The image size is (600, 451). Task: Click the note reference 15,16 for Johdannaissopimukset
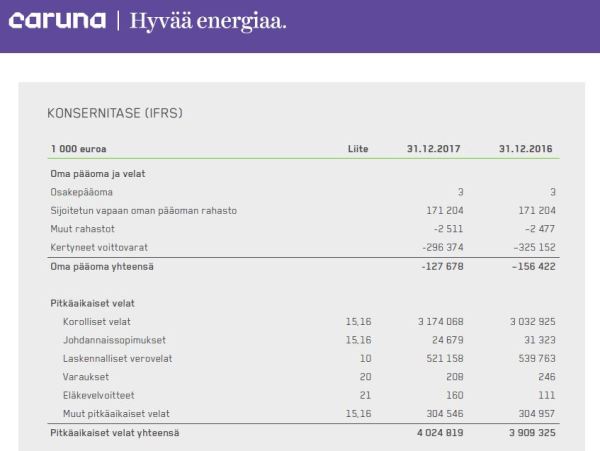357,340
